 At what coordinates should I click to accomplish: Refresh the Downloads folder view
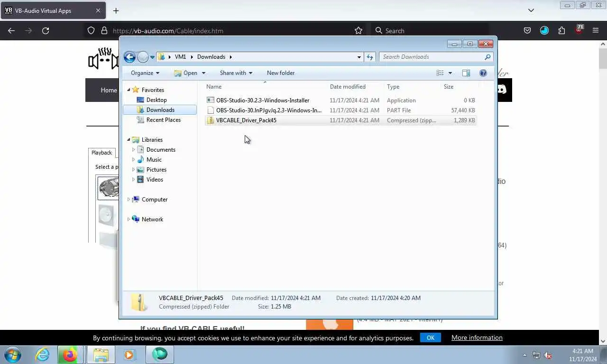pos(370,57)
